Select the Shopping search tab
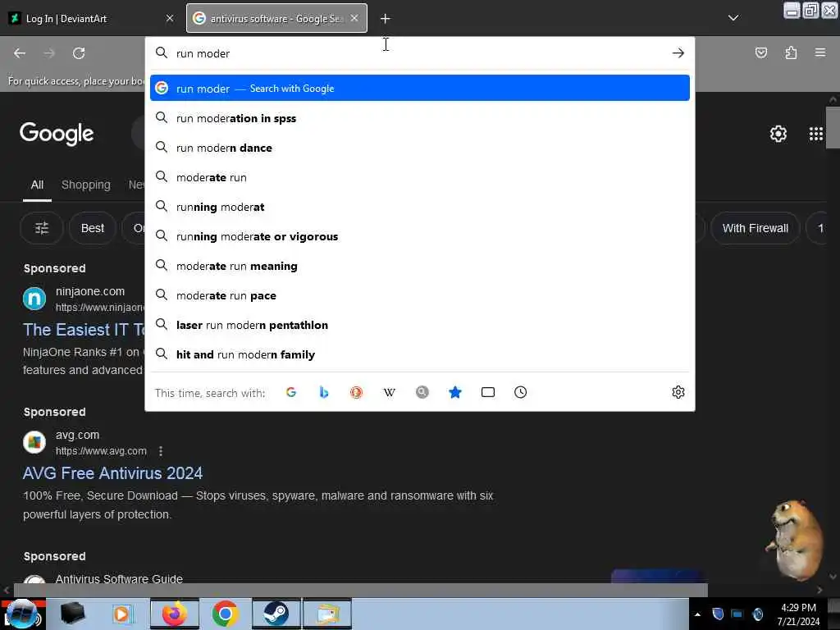The width and height of the screenshot is (840, 630). [85, 185]
